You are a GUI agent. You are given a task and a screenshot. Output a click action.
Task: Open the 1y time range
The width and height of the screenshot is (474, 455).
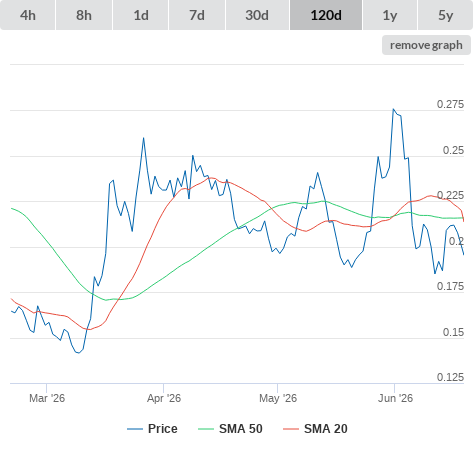(x=390, y=15)
